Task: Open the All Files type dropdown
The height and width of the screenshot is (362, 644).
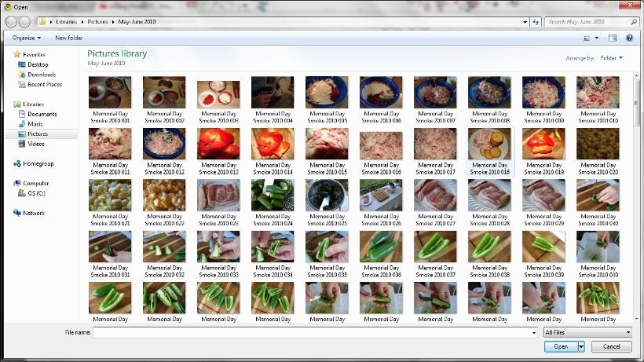Action: pos(587,332)
